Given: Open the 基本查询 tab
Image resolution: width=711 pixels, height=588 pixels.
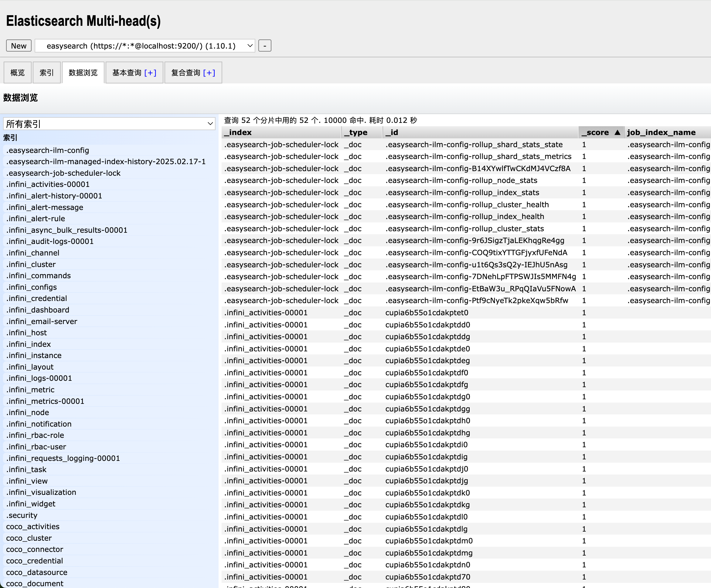Looking at the screenshot, I should click(x=127, y=73).
